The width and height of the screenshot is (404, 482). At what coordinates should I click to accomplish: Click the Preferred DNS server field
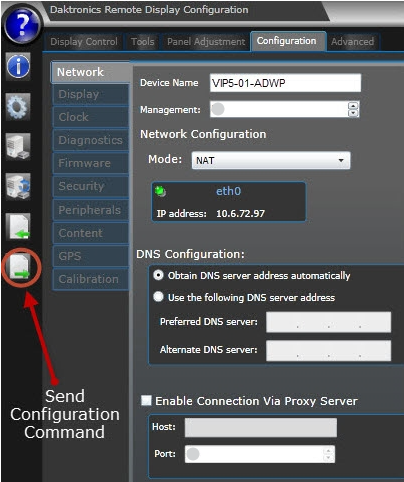328,322
